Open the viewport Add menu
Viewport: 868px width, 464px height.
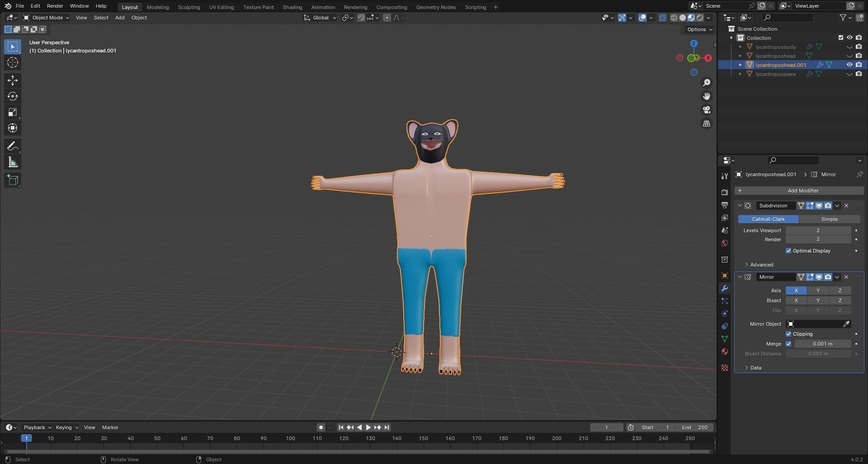coord(120,18)
